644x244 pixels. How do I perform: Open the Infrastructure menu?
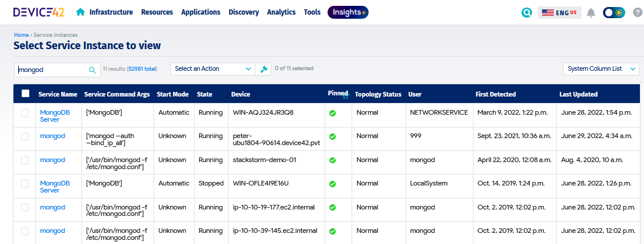[x=111, y=12]
